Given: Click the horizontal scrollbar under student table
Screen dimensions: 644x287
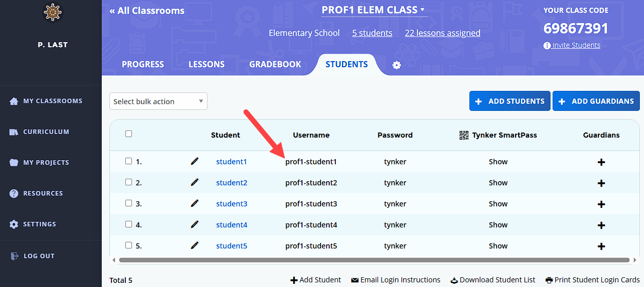Looking at the screenshot, I should pyautogui.click(x=374, y=260).
